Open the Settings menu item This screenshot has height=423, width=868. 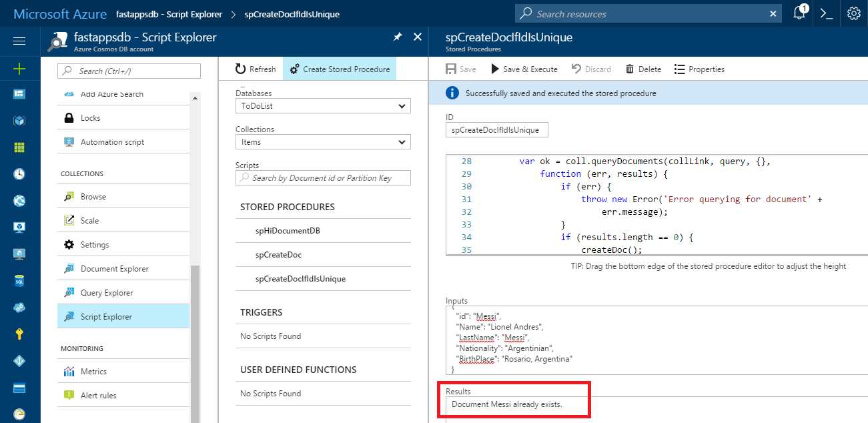point(123,245)
